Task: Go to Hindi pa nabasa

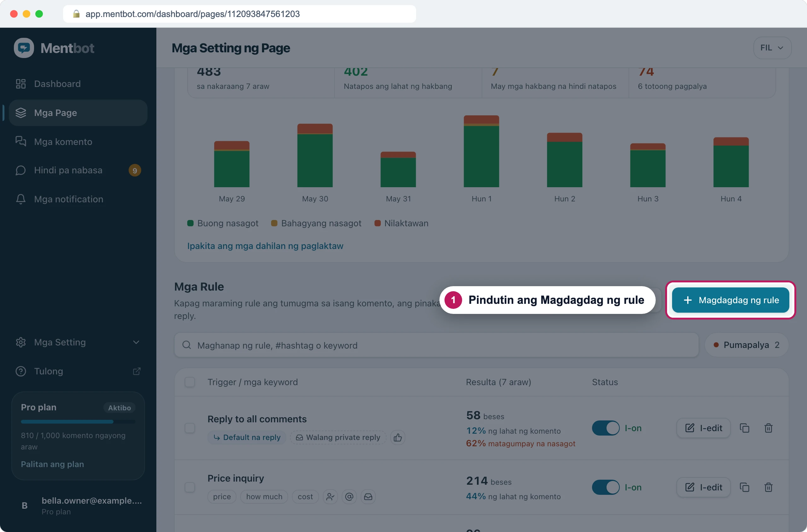Action: coord(78,170)
